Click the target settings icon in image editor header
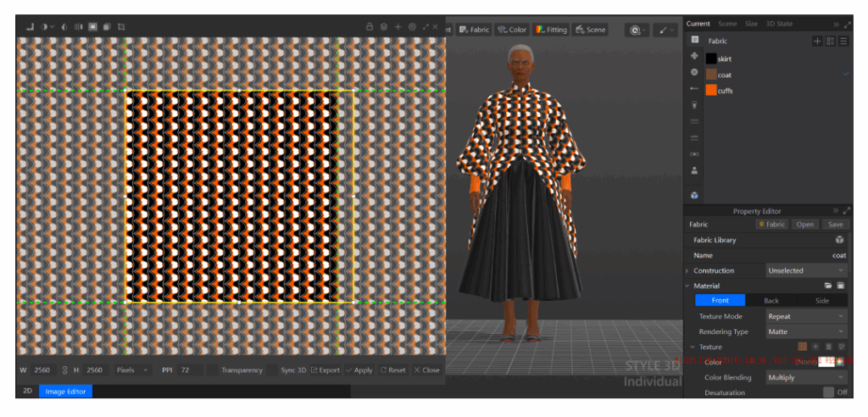Viewport: 868px width, 417px height. click(x=412, y=26)
